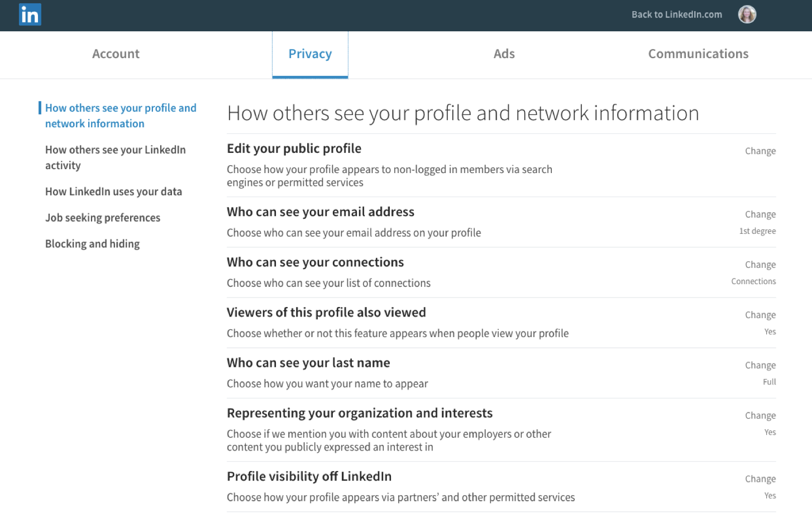Open the profile avatar photo in header
The image size is (812, 518).
pyautogui.click(x=747, y=15)
